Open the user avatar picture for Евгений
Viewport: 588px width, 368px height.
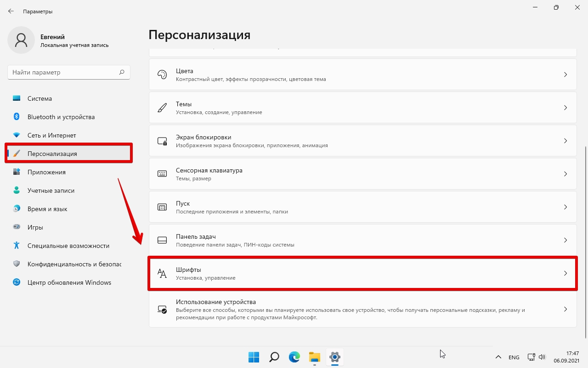[x=21, y=40]
